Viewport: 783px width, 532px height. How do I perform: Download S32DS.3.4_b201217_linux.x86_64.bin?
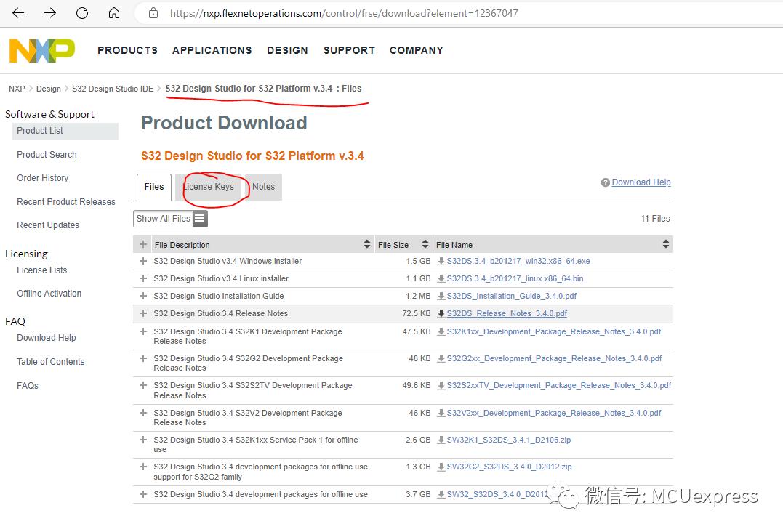(515, 279)
